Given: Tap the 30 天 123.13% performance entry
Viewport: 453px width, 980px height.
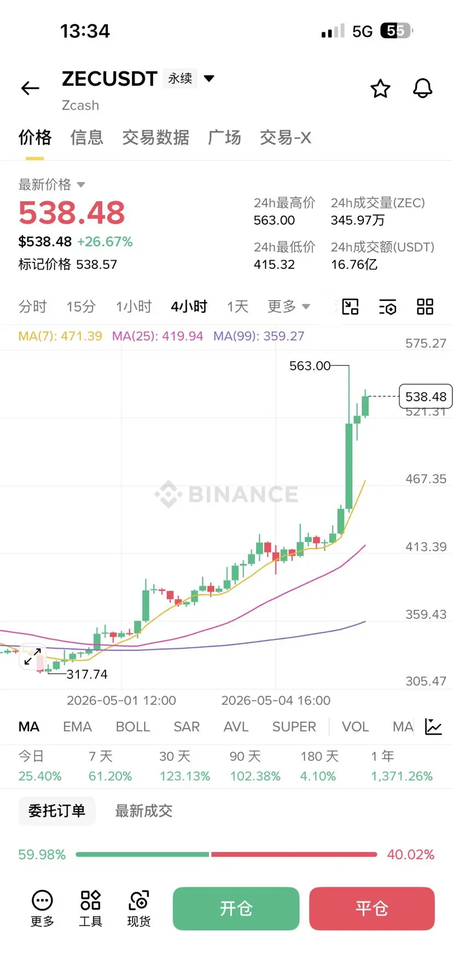Looking at the screenshot, I should pos(185,766).
